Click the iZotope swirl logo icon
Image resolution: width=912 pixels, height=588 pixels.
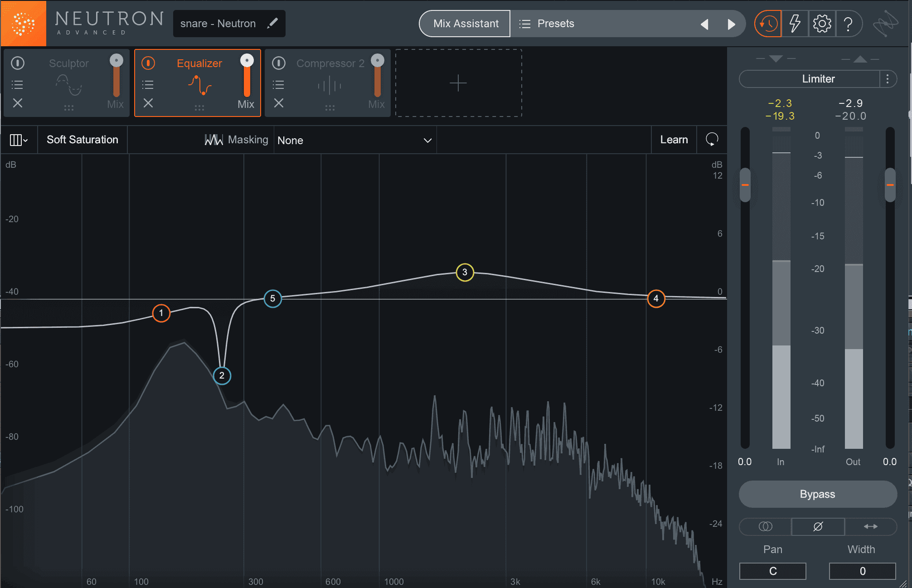coord(886,24)
